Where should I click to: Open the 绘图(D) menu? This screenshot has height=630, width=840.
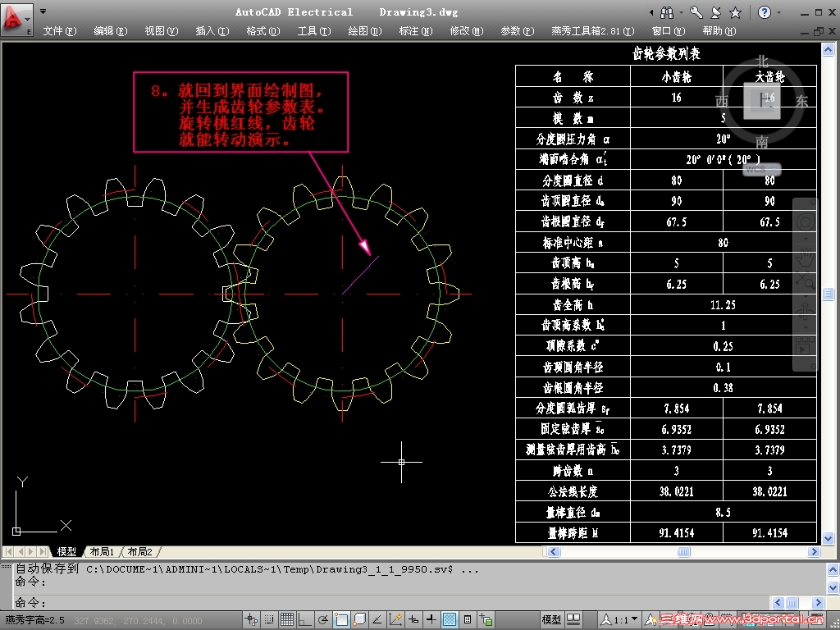point(365,31)
